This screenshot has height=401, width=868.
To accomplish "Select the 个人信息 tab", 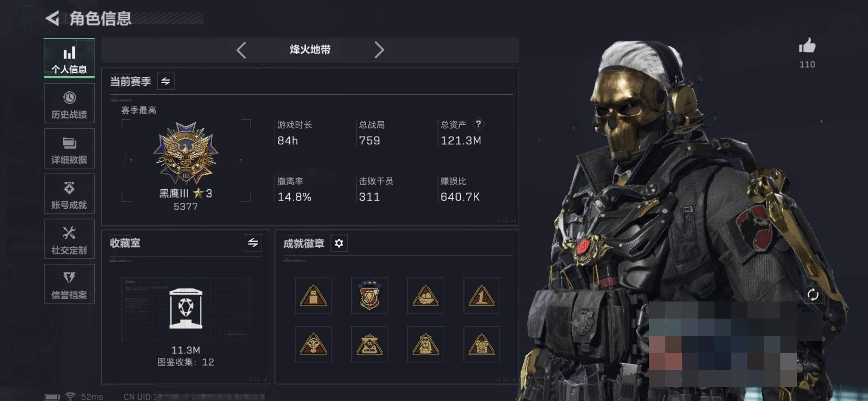I will point(69,58).
